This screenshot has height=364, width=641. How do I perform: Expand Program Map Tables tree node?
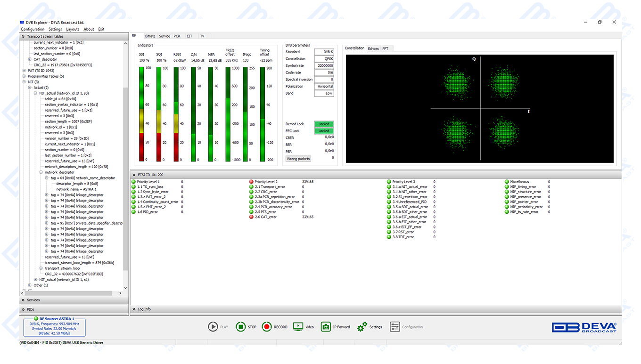24,76
